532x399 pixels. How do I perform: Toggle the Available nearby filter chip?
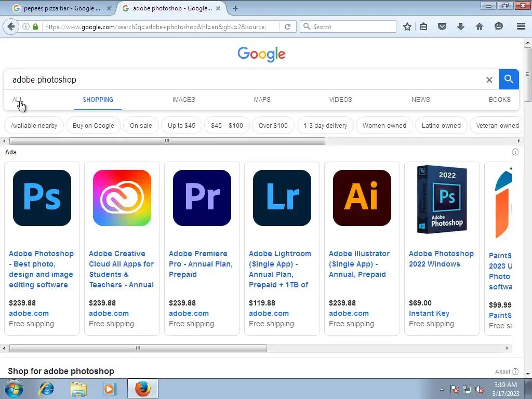pyautogui.click(x=34, y=126)
